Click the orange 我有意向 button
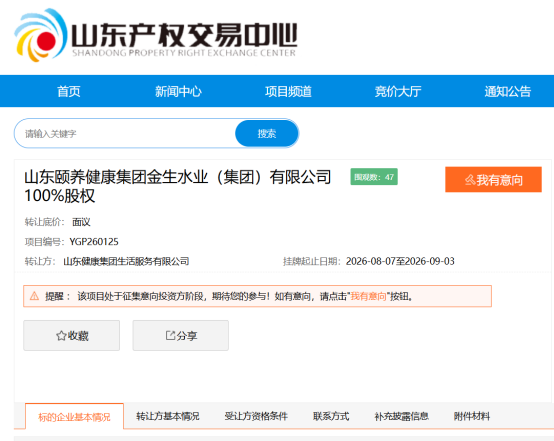Image resolution: width=554 pixels, height=441 pixels. tap(493, 180)
